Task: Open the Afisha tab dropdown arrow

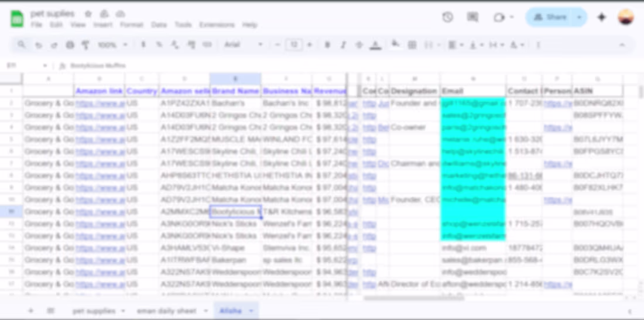Action: click(x=251, y=311)
